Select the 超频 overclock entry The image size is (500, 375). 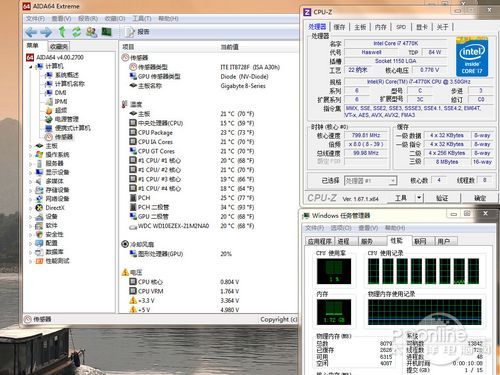pos(61,110)
